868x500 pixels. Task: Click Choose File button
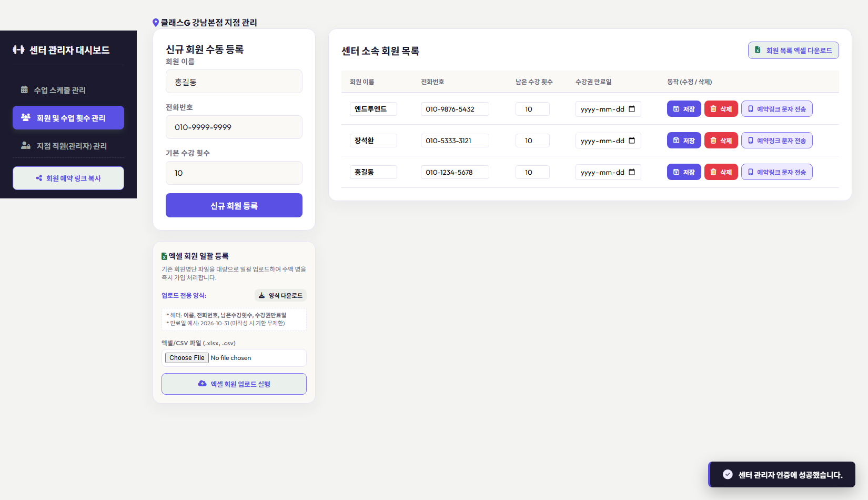pos(187,358)
